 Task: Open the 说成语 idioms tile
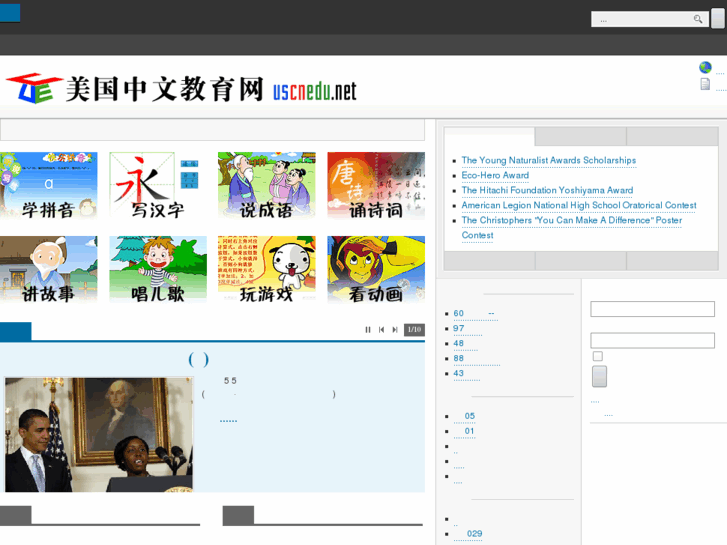(267, 186)
